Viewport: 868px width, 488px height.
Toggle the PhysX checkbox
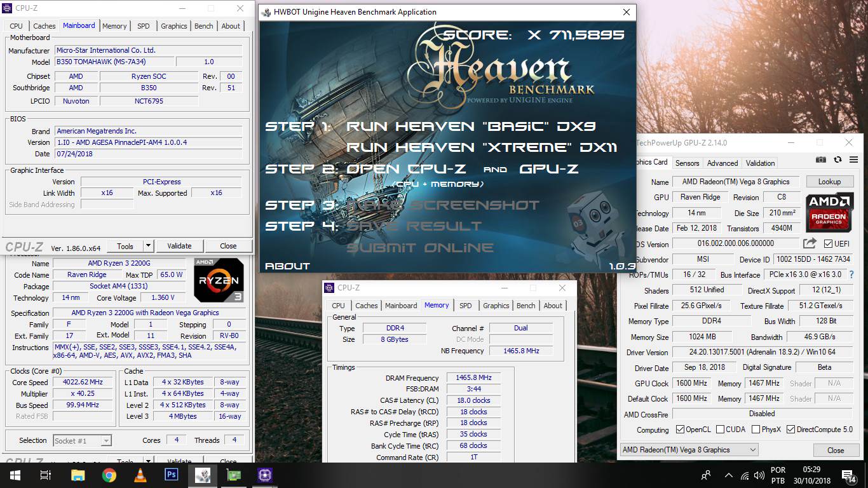pos(756,430)
